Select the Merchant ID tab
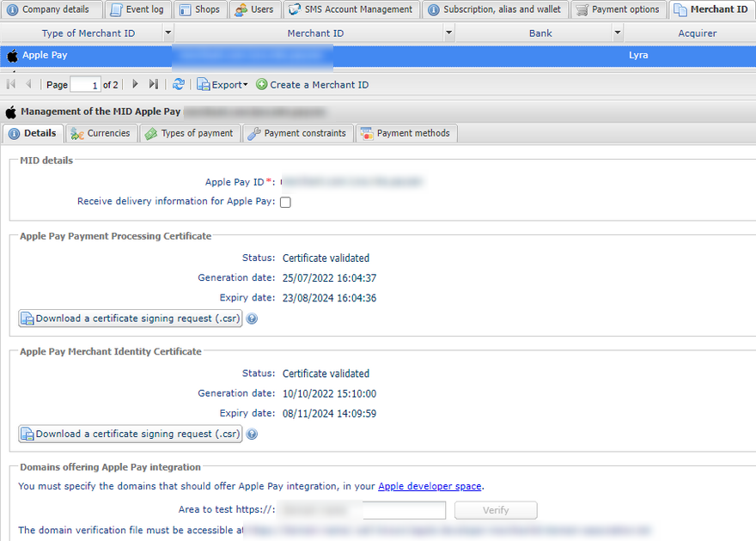 pyautogui.click(x=711, y=9)
